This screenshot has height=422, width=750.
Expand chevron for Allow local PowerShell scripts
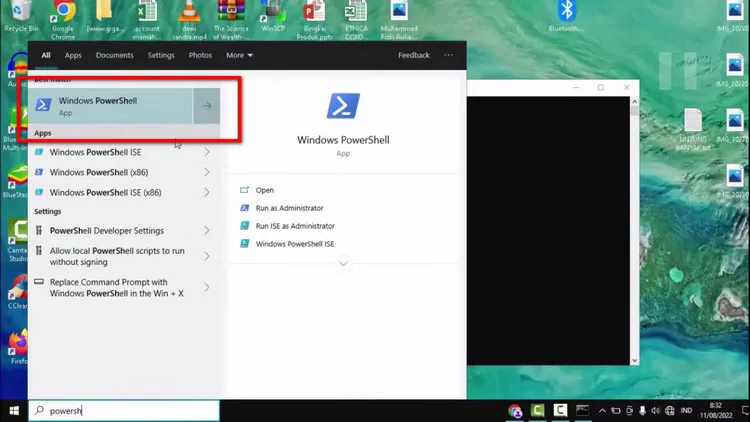[207, 256]
